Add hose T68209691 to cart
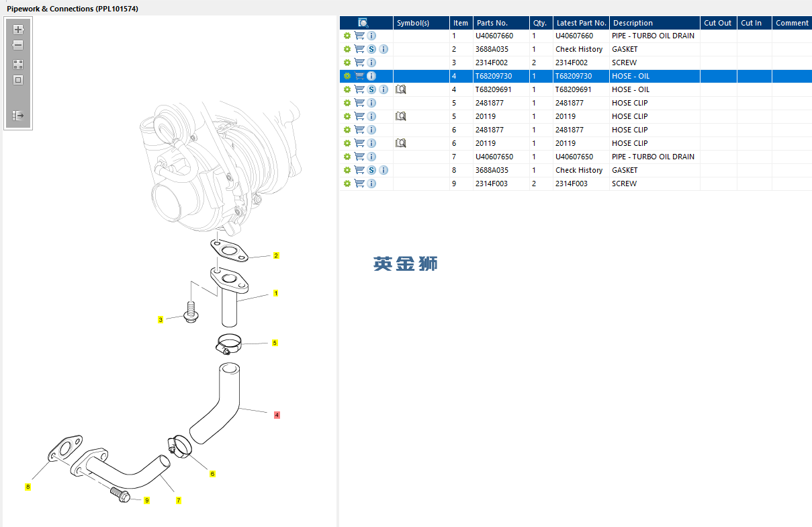812x527 pixels. (x=359, y=89)
